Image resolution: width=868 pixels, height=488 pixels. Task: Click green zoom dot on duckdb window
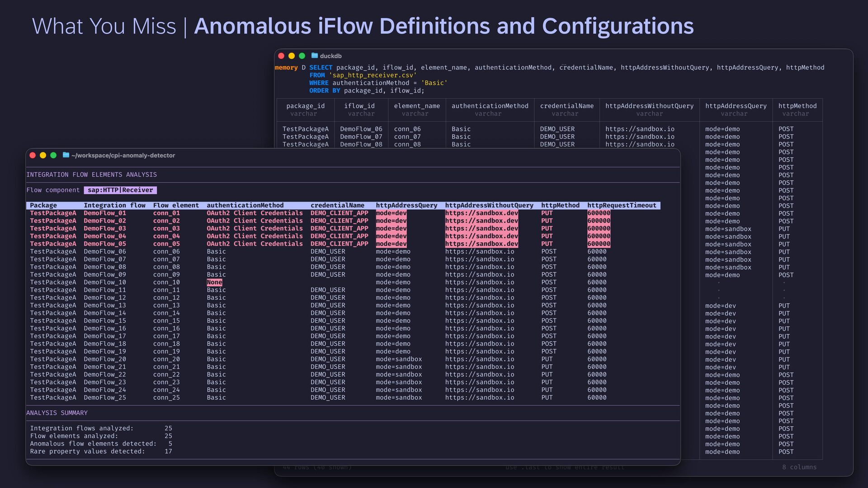click(302, 56)
